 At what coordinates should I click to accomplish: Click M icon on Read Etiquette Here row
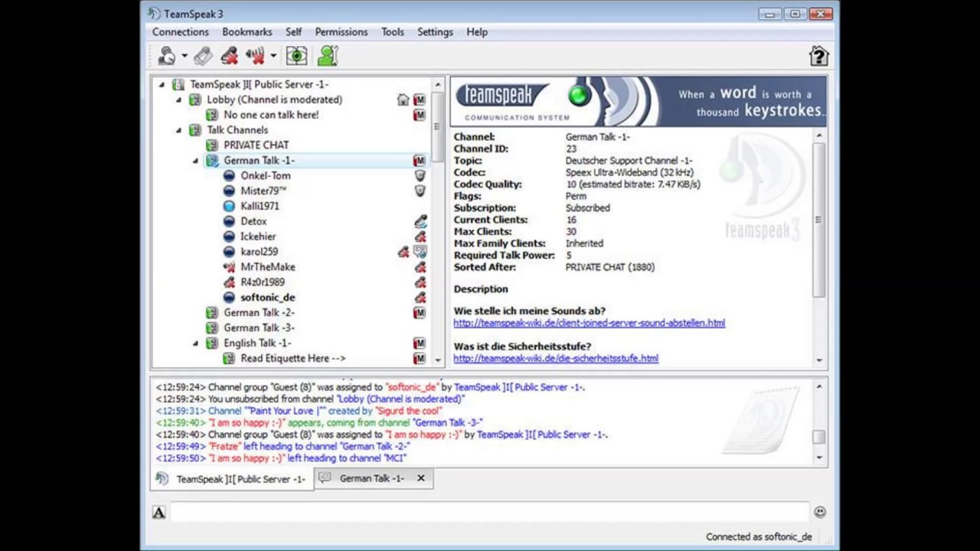(419, 358)
